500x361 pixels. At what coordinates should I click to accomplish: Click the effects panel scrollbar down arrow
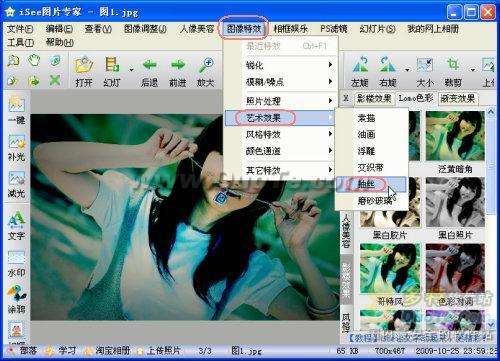click(x=491, y=324)
